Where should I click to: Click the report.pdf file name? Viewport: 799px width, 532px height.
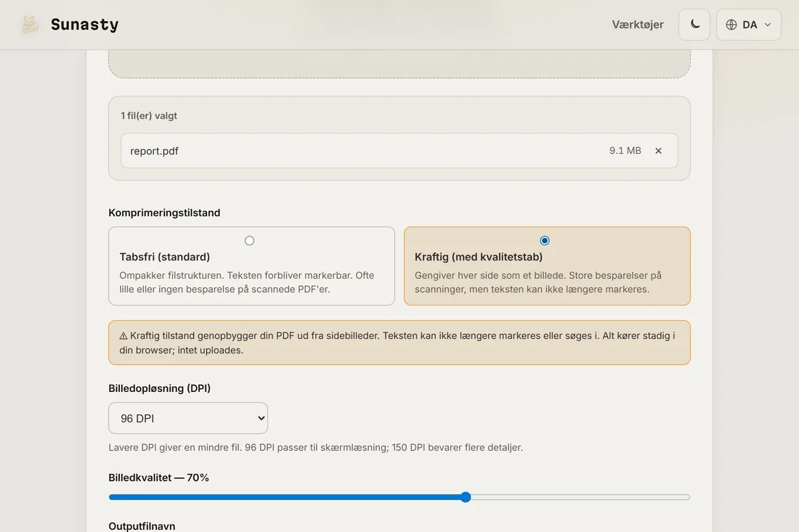[x=155, y=151]
